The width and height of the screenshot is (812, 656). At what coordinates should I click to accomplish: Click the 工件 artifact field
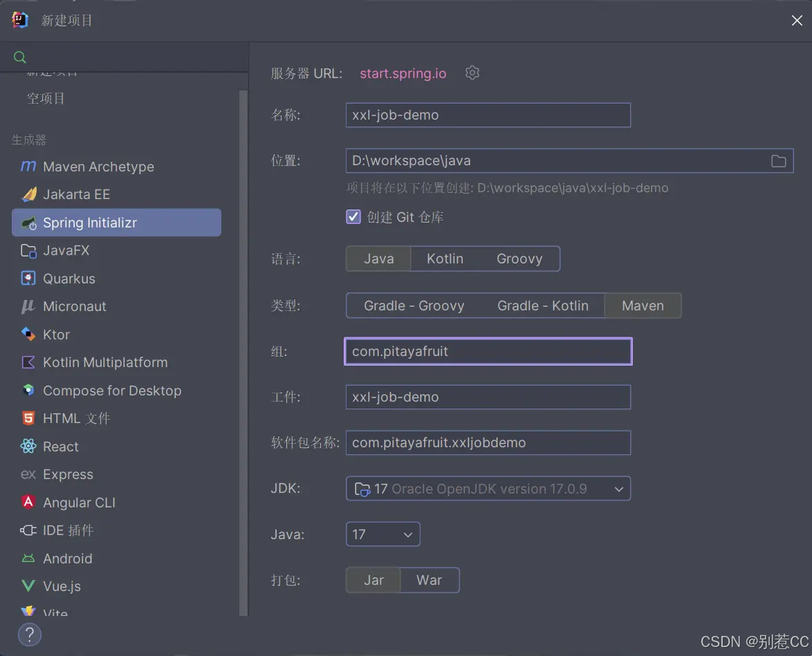point(488,397)
